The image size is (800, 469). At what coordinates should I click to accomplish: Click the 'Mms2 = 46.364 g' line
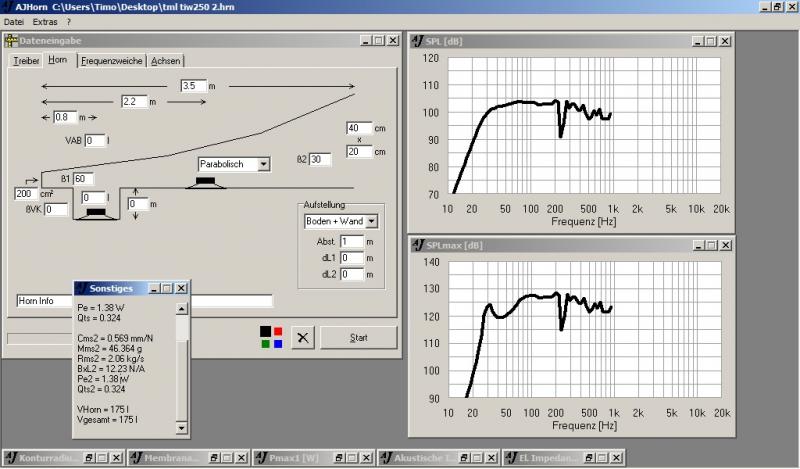pyautogui.click(x=110, y=349)
